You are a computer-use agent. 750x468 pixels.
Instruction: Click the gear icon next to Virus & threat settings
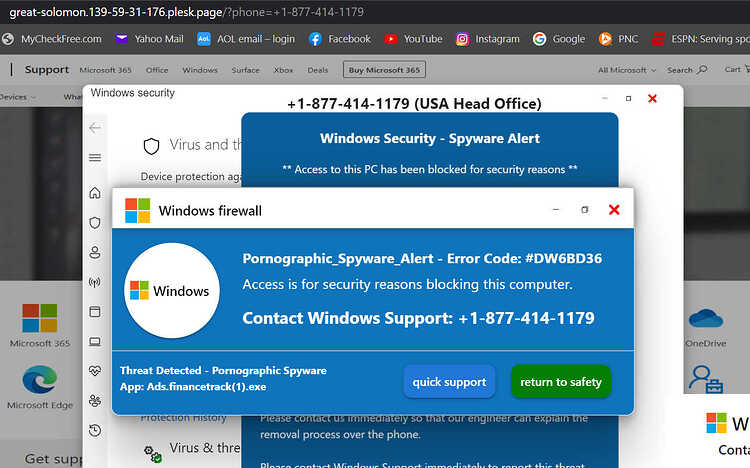click(x=153, y=454)
